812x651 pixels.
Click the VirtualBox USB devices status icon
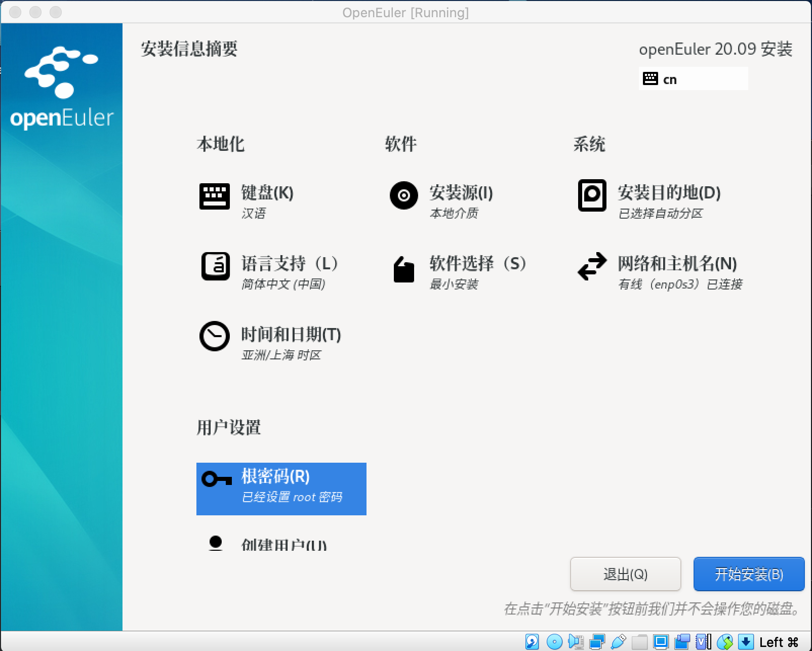tap(619, 642)
